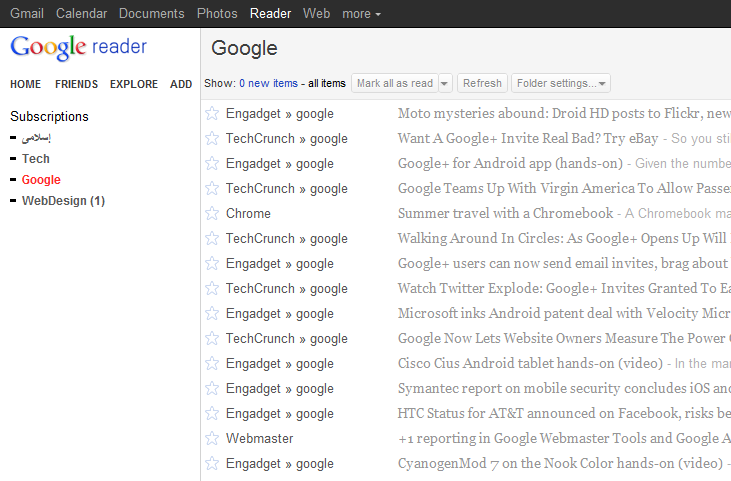Image resolution: width=731 pixels, height=481 pixels.
Task: Star the +1 reporting Webmaster Tools article
Action: point(212,438)
